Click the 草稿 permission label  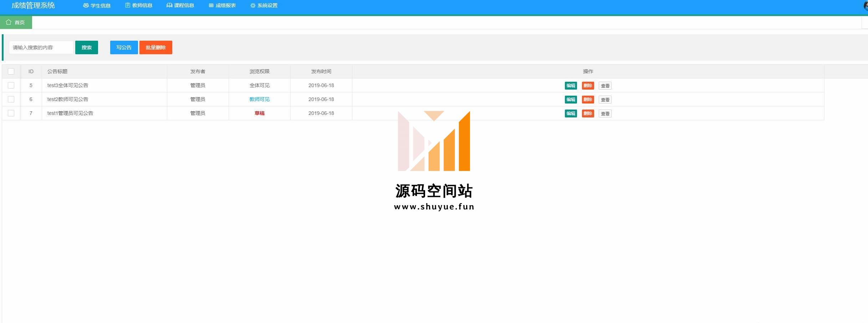[x=260, y=113]
